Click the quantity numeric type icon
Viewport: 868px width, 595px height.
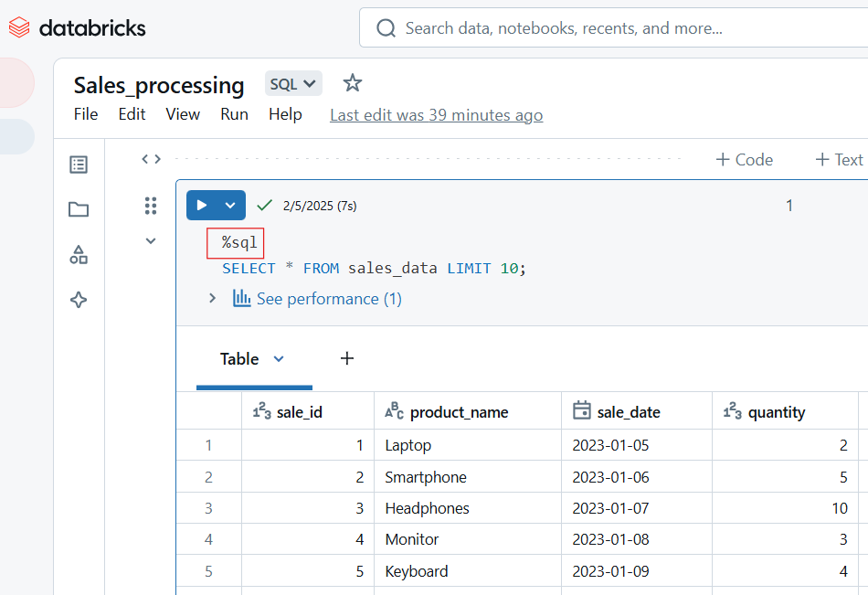point(733,411)
